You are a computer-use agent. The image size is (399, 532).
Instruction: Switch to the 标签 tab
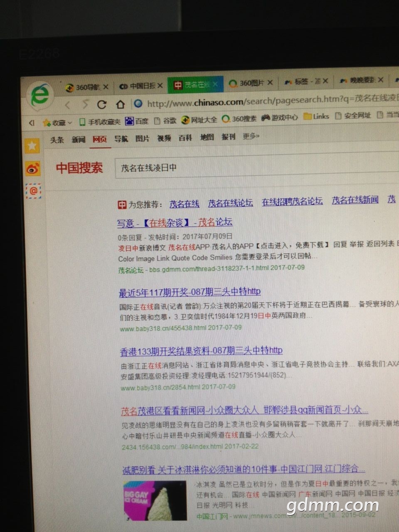pyautogui.click(x=302, y=81)
